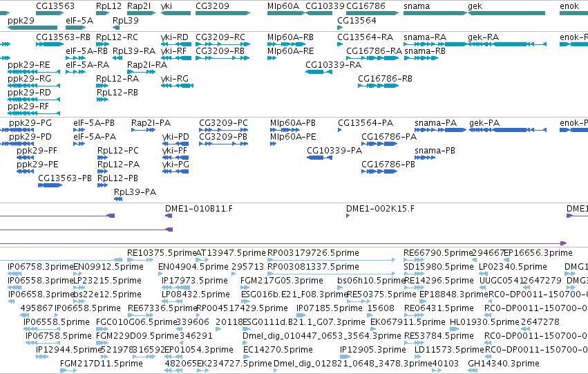Select the 'snama' gene label
Screen dimensions: 588x374
click(x=417, y=6)
